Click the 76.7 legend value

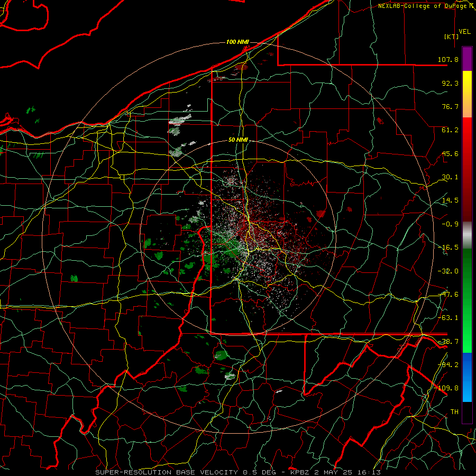(450, 106)
